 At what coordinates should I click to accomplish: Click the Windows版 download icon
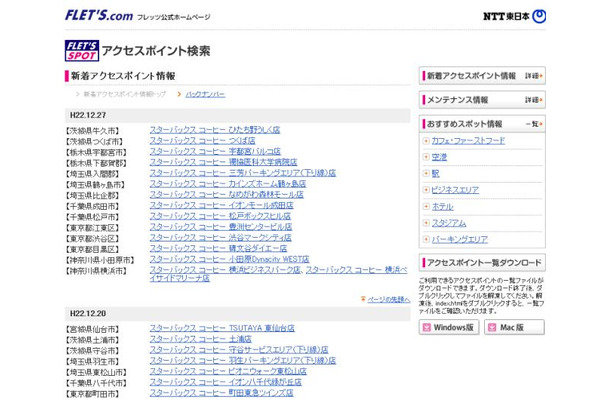[427, 327]
